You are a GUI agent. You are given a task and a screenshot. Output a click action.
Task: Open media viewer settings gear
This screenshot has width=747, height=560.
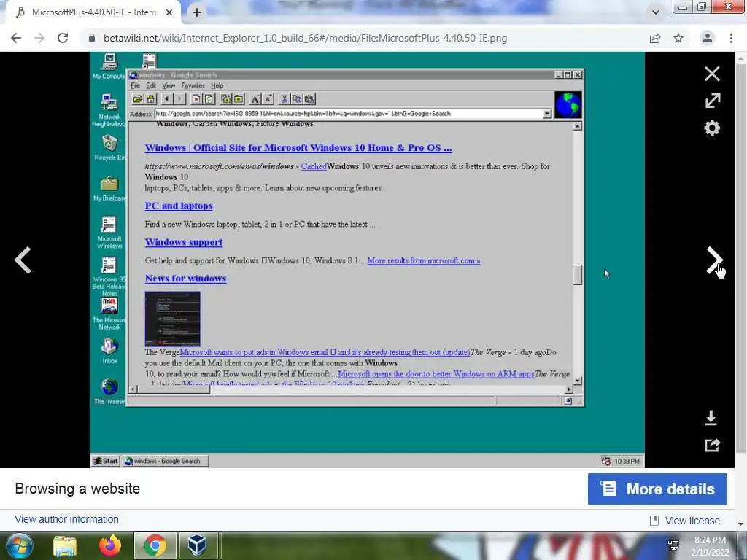(712, 128)
